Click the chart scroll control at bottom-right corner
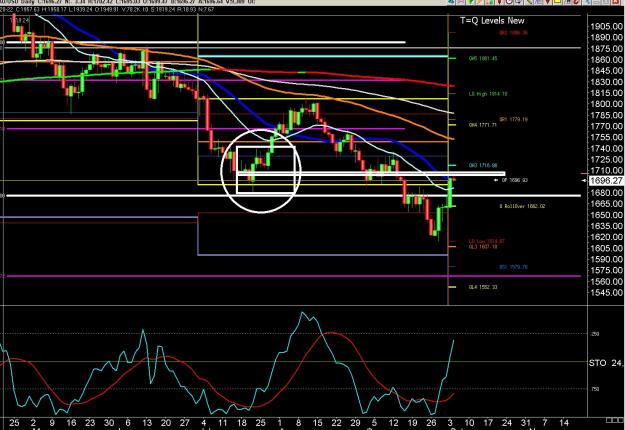The width and height of the screenshot is (625, 430). [x=614, y=420]
